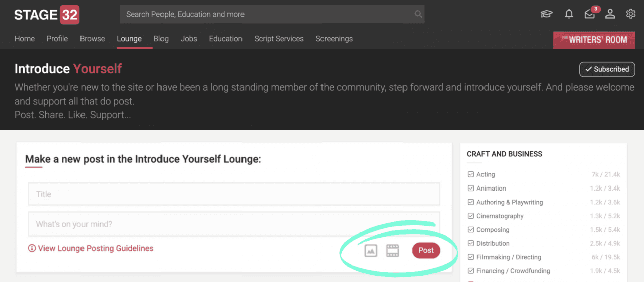644x282 pixels.
Task: Open Screenings in navigation
Action: pyautogui.click(x=334, y=39)
